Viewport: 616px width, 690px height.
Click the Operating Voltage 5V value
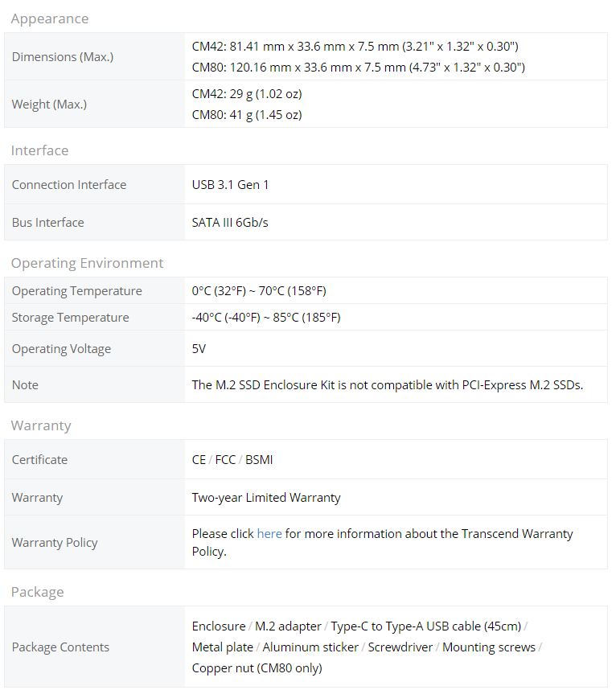199,349
